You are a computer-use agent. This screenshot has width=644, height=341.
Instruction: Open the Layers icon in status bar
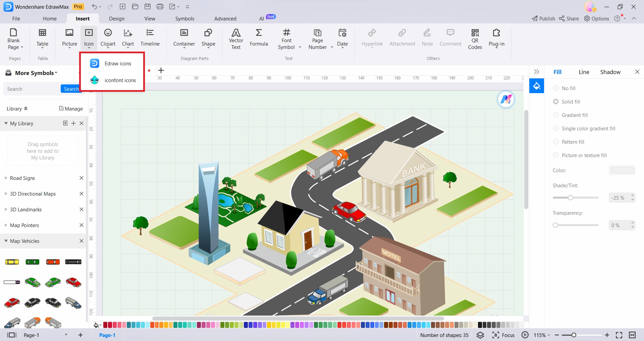click(x=480, y=335)
